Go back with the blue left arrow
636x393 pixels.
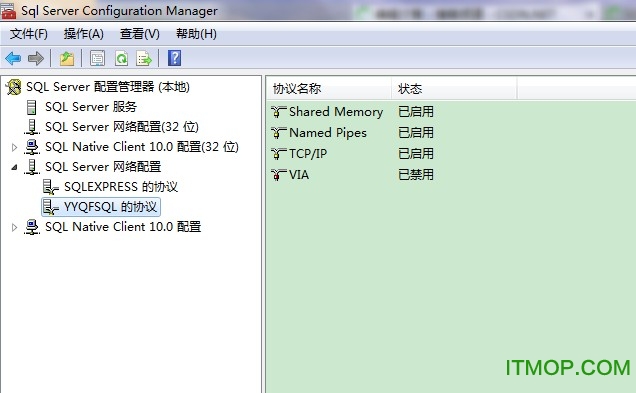pos(13,58)
